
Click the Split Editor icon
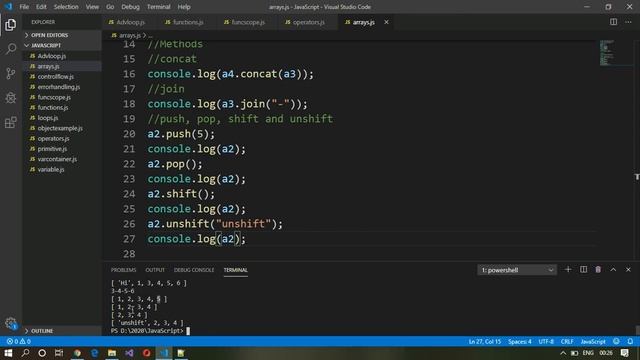pos(613,22)
